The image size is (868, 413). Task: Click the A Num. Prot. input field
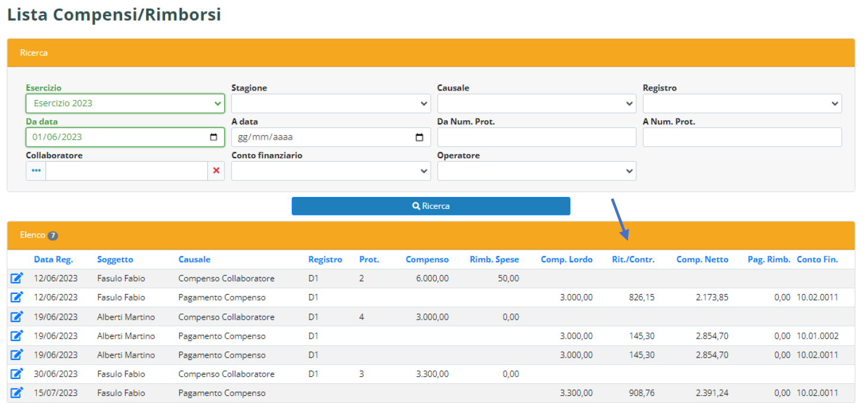[742, 137]
